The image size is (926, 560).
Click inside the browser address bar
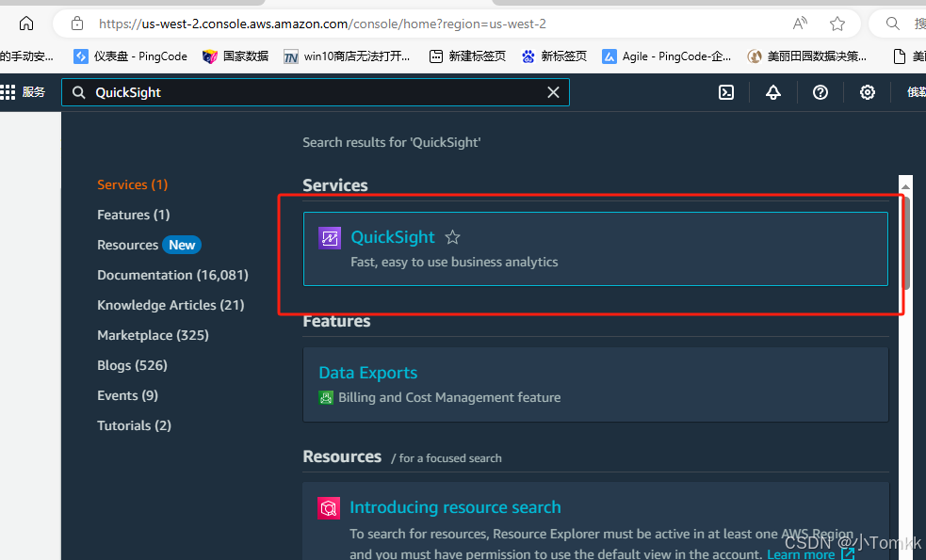(x=377, y=24)
